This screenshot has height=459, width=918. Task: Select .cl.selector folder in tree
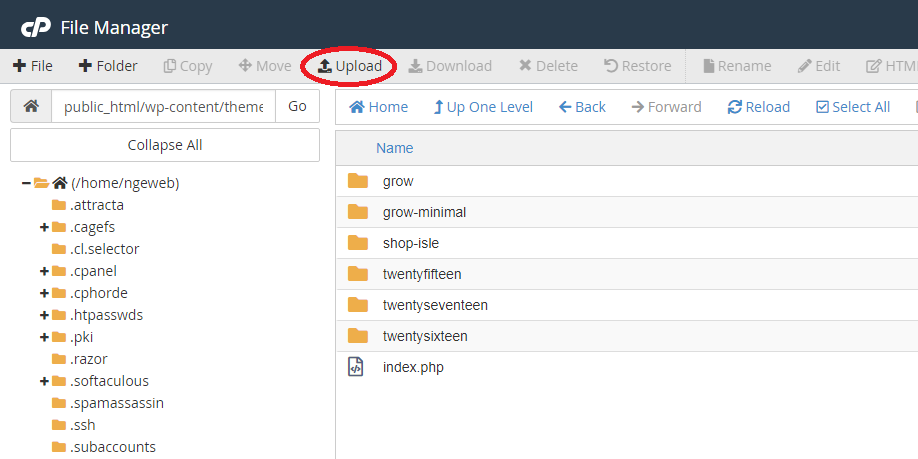click(104, 249)
